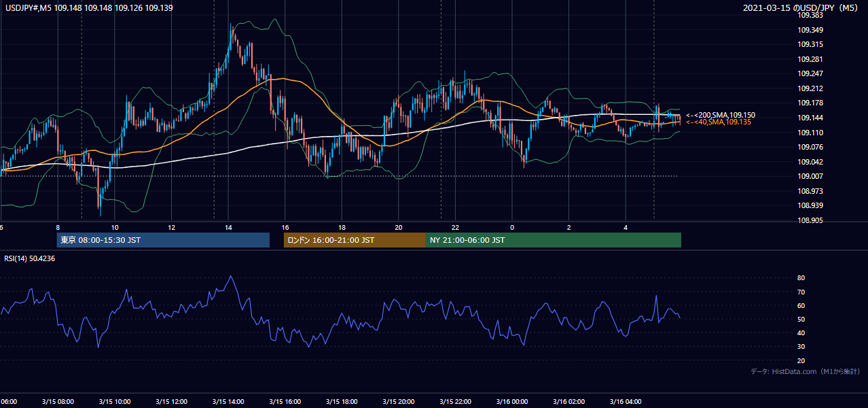Click the HistData.com data credit text
This screenshot has height=408, width=868.
(x=805, y=371)
